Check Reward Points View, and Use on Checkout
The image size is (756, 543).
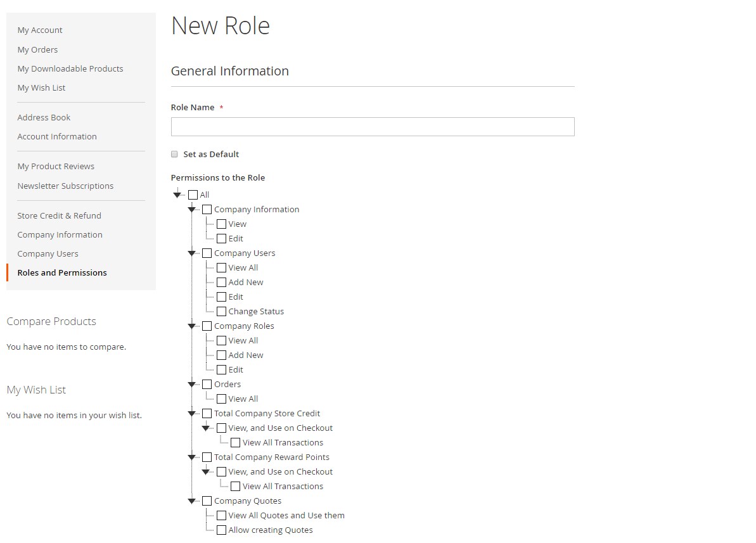click(221, 471)
